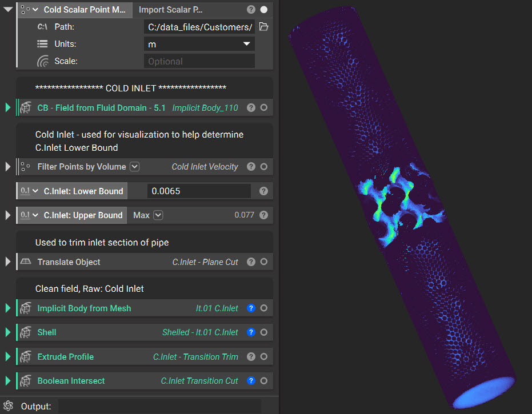532x414 pixels.
Task: Open the folder browser beside the Path field
Action: (x=264, y=26)
